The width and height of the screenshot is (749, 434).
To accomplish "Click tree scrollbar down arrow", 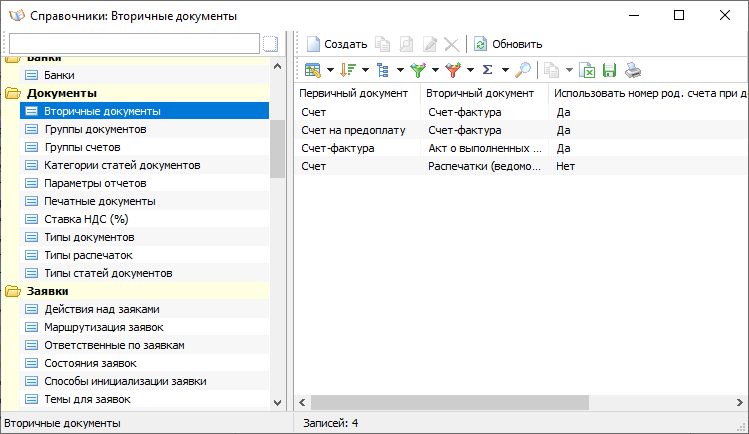I will click(278, 403).
